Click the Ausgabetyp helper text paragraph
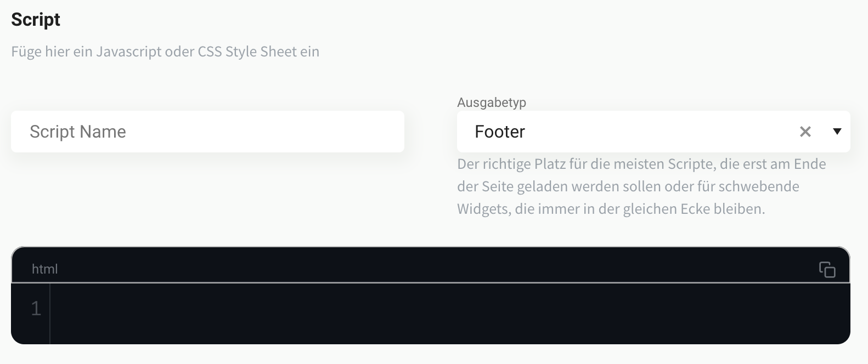868x364 pixels. [641, 186]
